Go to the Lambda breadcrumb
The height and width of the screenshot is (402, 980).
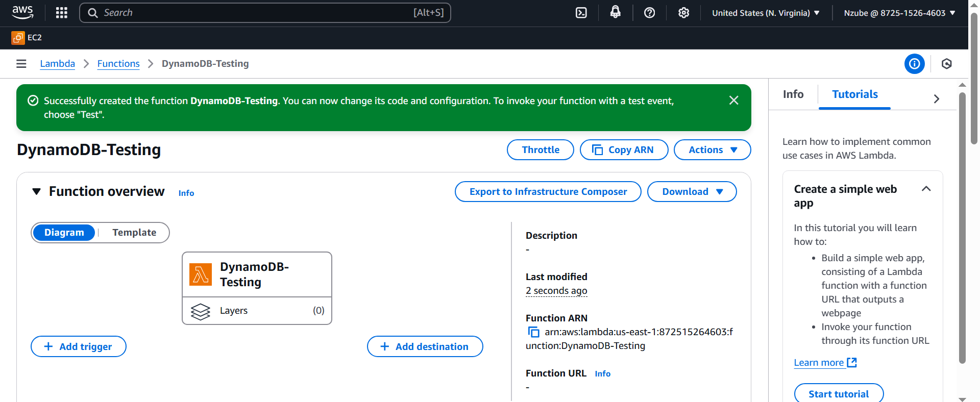click(x=58, y=64)
